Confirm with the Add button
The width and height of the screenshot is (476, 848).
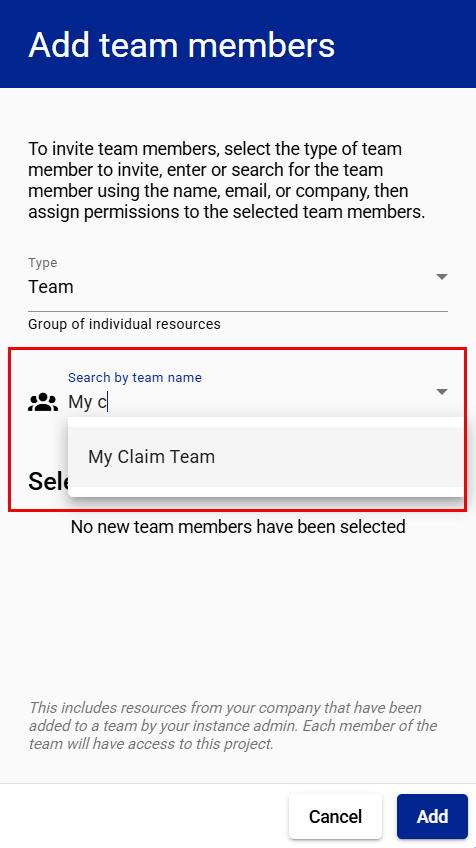[x=432, y=816]
